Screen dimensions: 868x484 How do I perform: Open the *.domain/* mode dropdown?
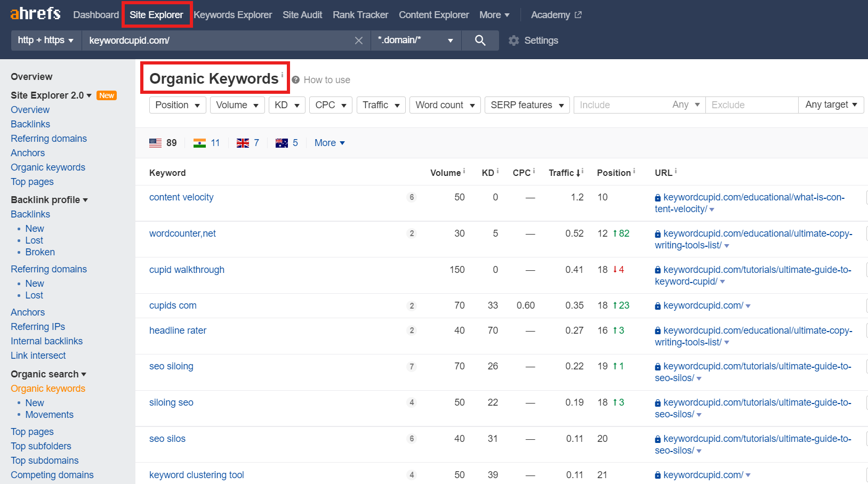(x=416, y=41)
